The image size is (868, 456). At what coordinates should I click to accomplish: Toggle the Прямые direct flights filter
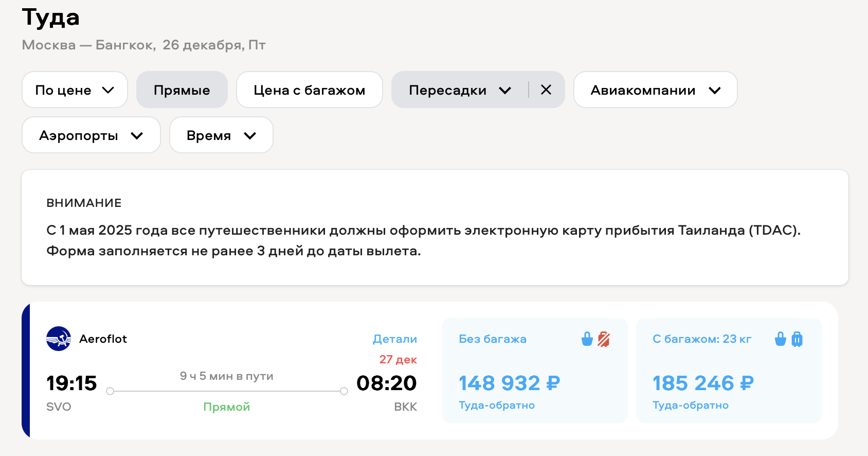[182, 90]
